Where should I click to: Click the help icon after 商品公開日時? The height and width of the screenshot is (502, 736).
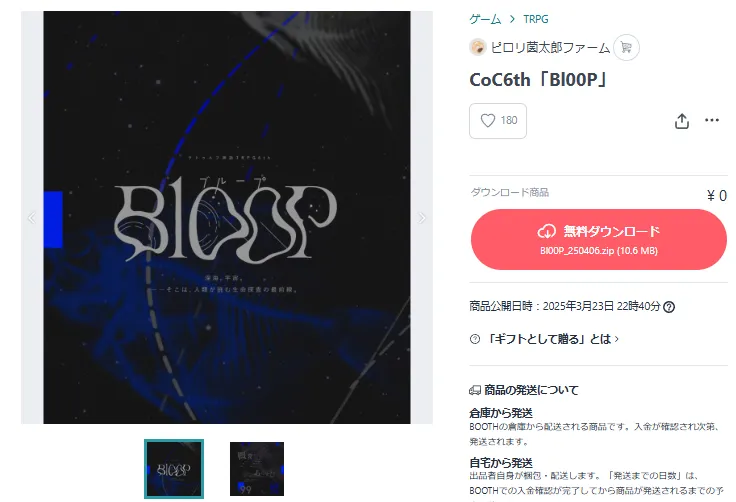tap(669, 307)
